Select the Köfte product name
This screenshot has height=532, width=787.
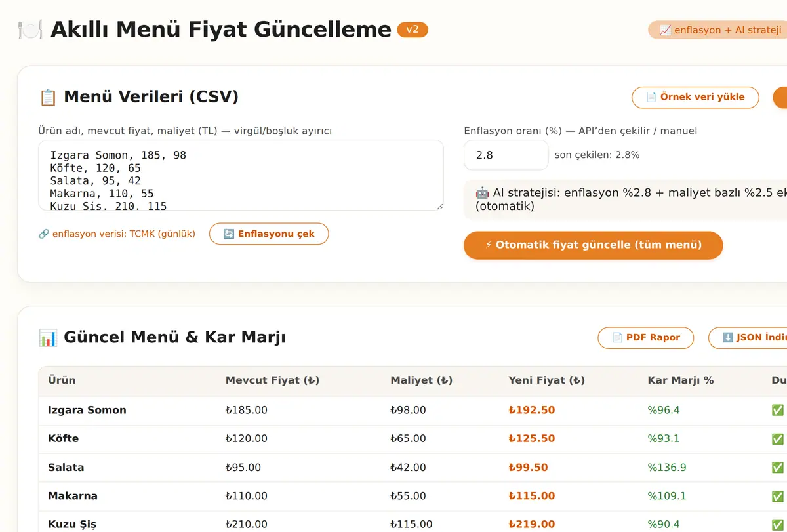64,438
